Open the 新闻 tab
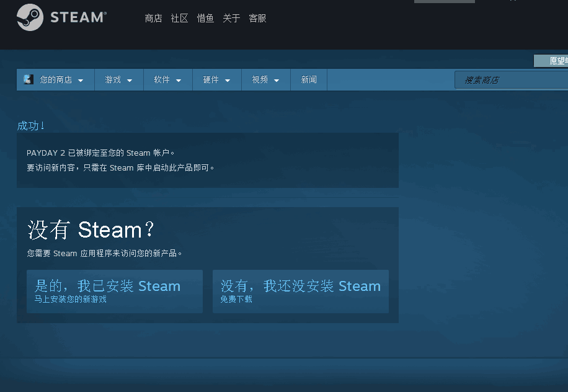Image resolution: width=568 pixels, height=392 pixels. [x=309, y=80]
